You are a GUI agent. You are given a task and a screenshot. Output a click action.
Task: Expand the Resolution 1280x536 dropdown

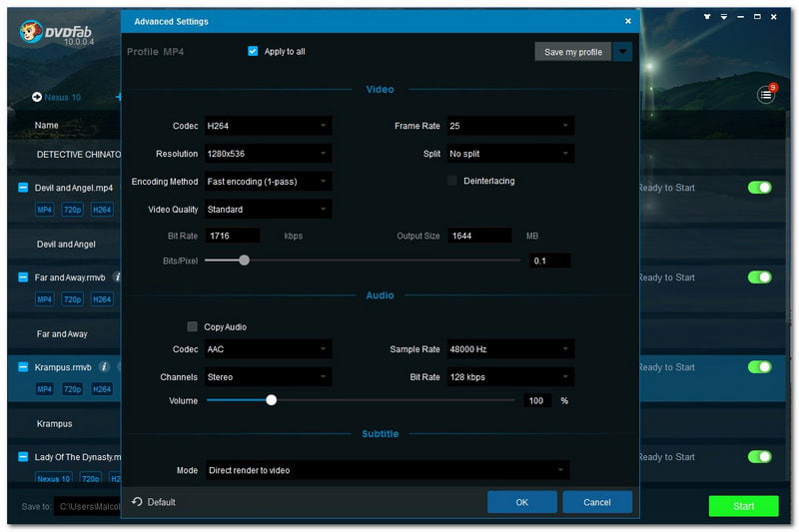tap(268, 154)
